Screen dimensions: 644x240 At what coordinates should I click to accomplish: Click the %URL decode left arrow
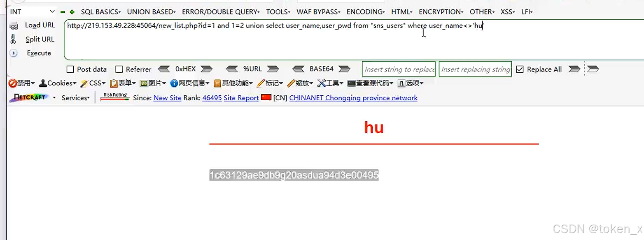(232, 69)
